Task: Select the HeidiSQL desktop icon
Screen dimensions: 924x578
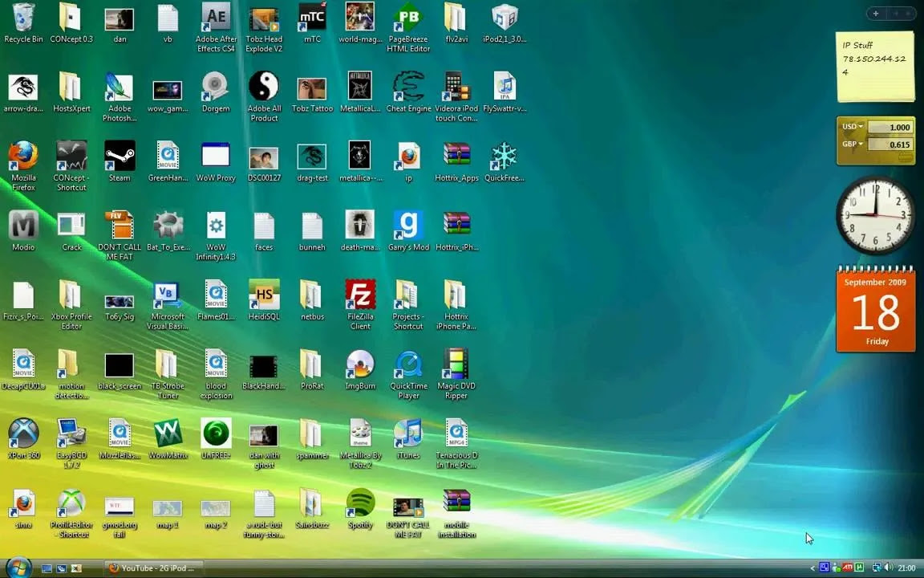Action: 264,295
